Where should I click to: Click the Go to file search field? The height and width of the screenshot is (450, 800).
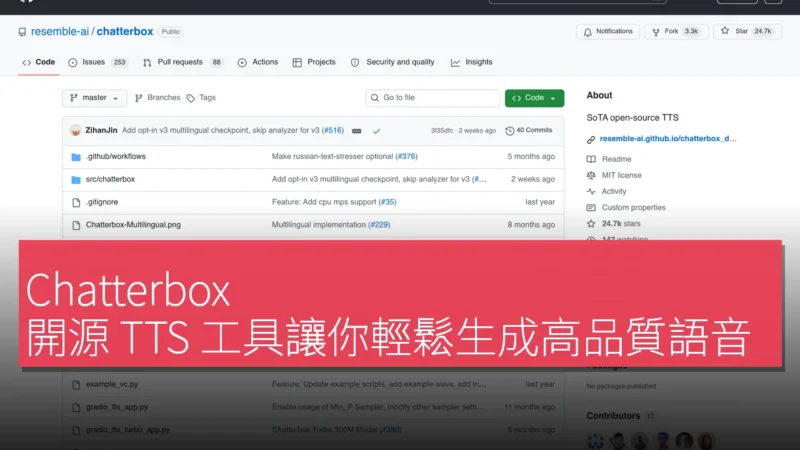(433, 98)
